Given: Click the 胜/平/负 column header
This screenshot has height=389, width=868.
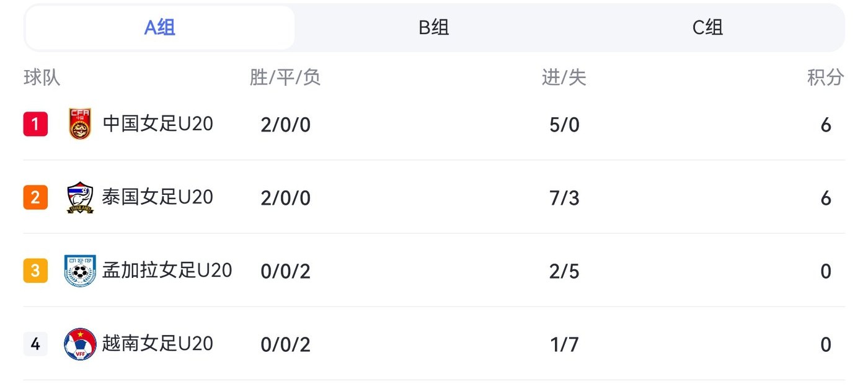Looking at the screenshot, I should (285, 78).
